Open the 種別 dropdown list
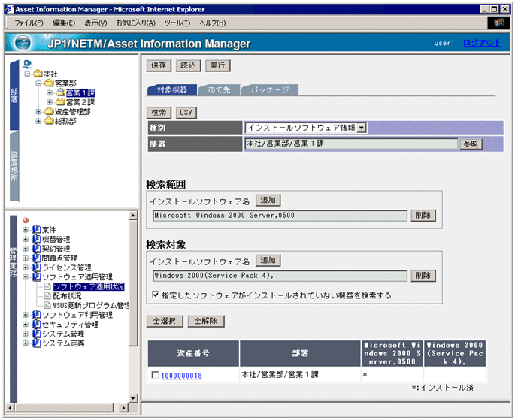Viewport: 515px width, 420px height. (x=362, y=128)
